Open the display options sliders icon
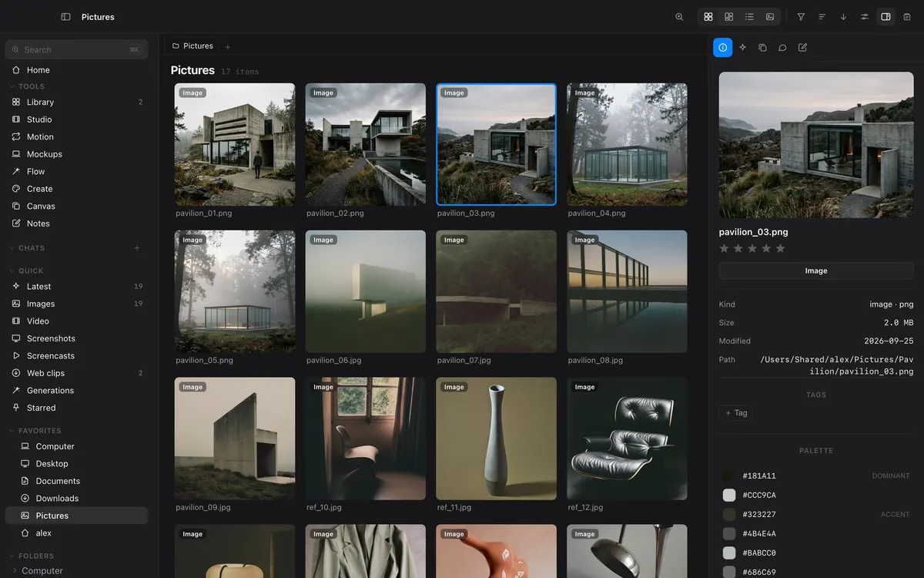This screenshot has width=924, height=578. [865, 17]
